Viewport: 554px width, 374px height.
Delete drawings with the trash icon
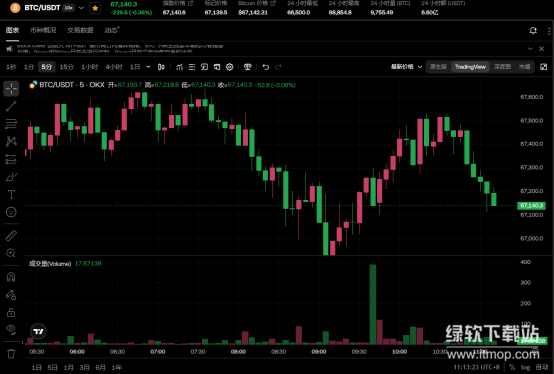click(11, 353)
